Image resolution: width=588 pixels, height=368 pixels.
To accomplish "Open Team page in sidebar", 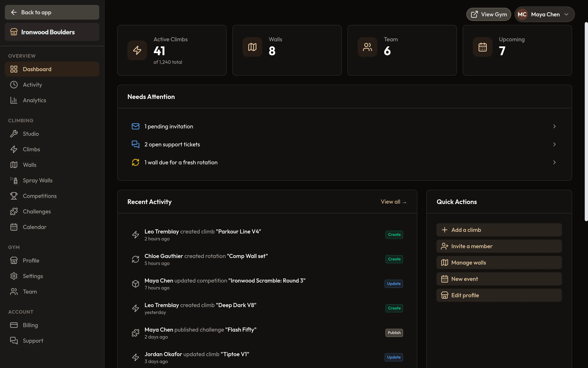I will [52, 292].
